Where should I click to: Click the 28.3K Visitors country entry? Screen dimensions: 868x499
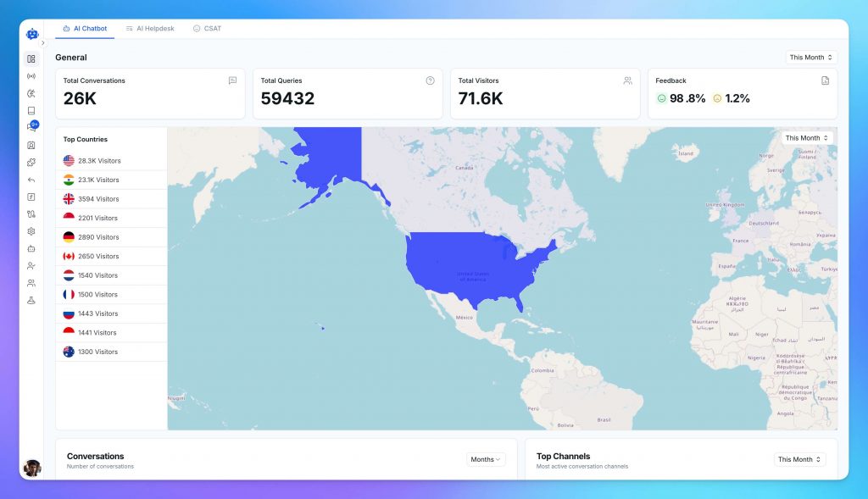[x=97, y=160]
